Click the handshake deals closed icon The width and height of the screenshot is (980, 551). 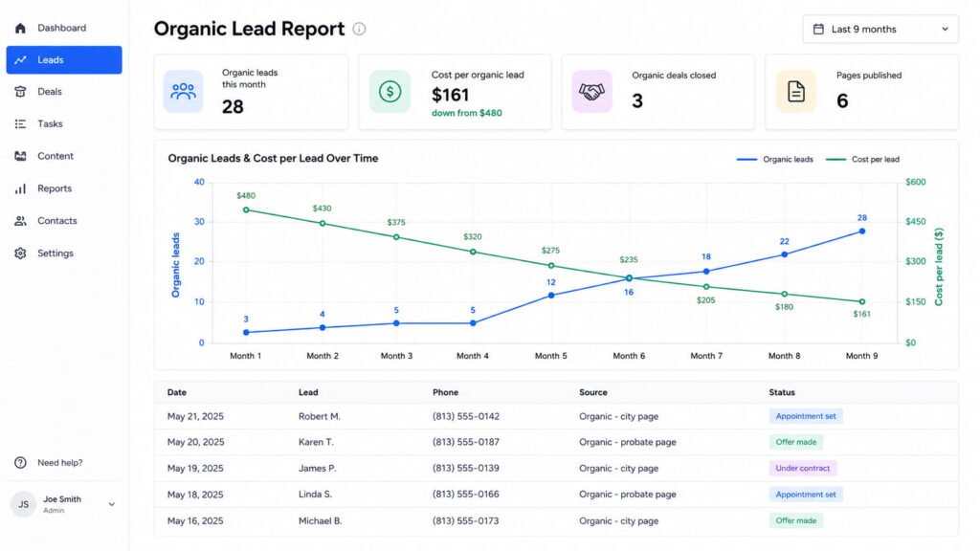click(591, 91)
